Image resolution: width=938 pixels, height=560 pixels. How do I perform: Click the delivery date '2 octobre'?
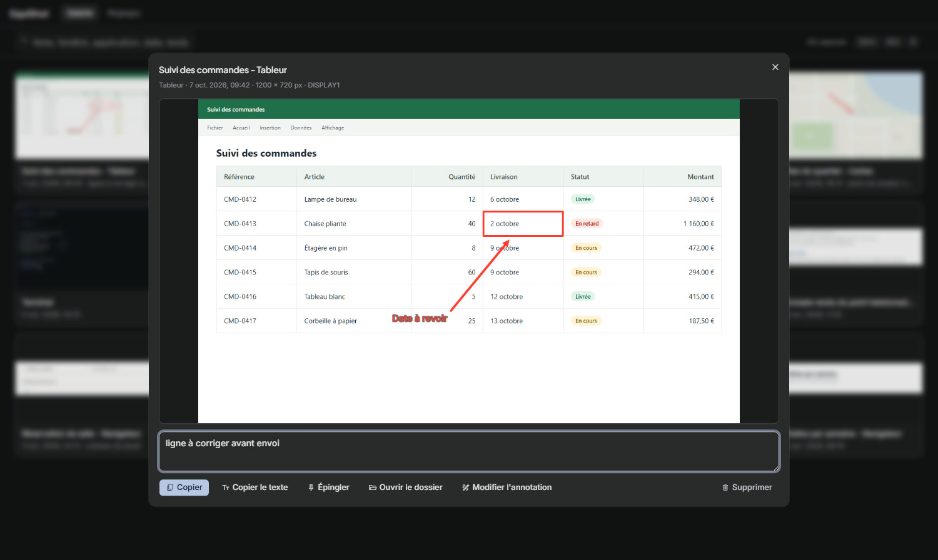tap(505, 224)
